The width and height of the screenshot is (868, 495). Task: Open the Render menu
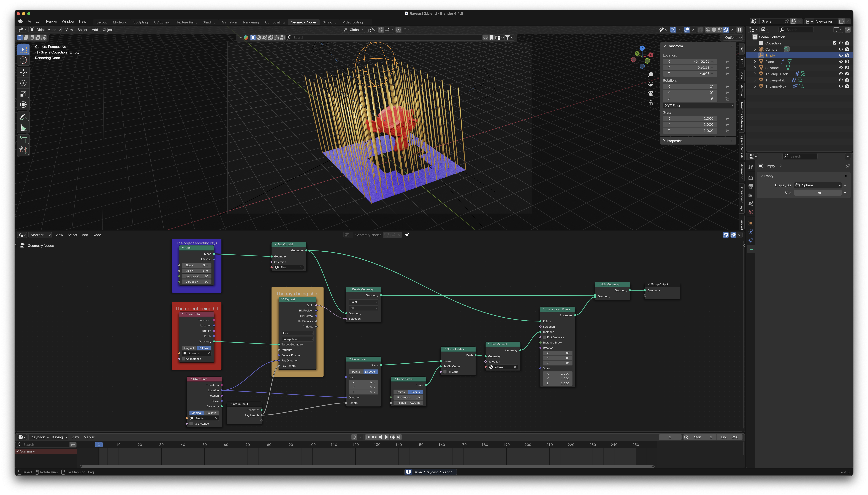(52, 21)
